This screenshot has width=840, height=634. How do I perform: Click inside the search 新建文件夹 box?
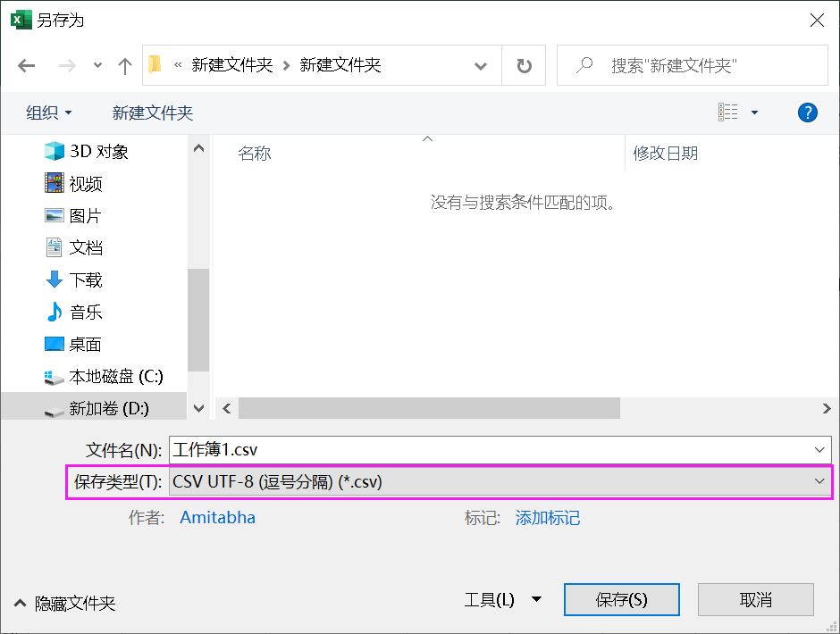693,65
